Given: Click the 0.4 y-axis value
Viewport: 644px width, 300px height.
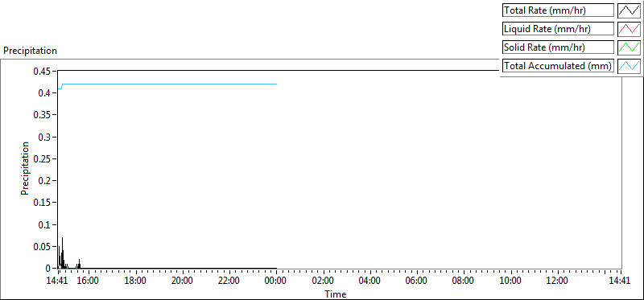Looking at the screenshot, I should (44, 93).
